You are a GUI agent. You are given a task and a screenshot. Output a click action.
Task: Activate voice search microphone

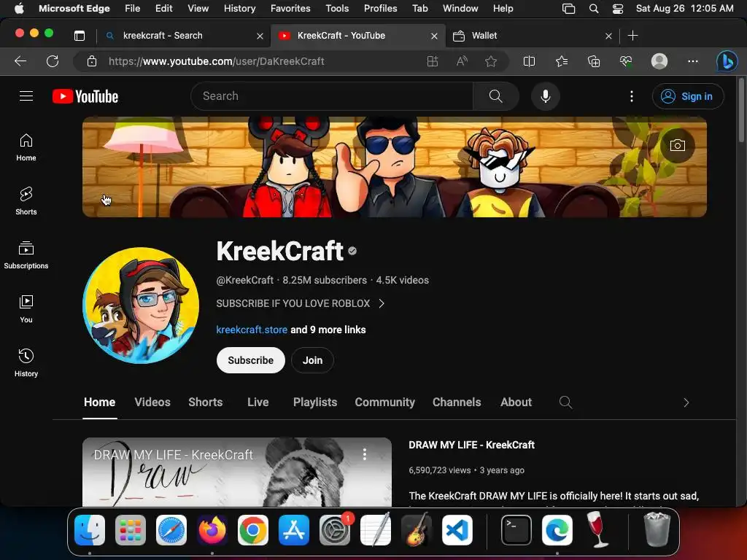click(546, 96)
